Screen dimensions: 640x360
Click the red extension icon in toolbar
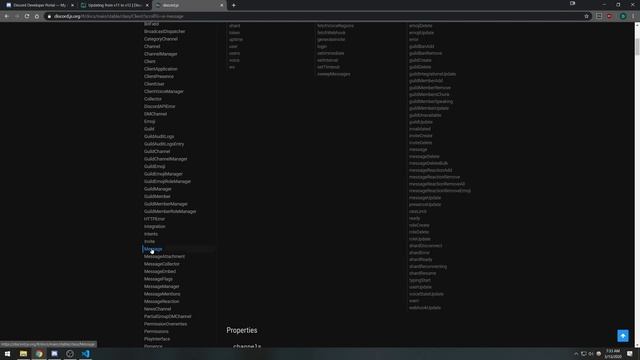click(x=609, y=16)
